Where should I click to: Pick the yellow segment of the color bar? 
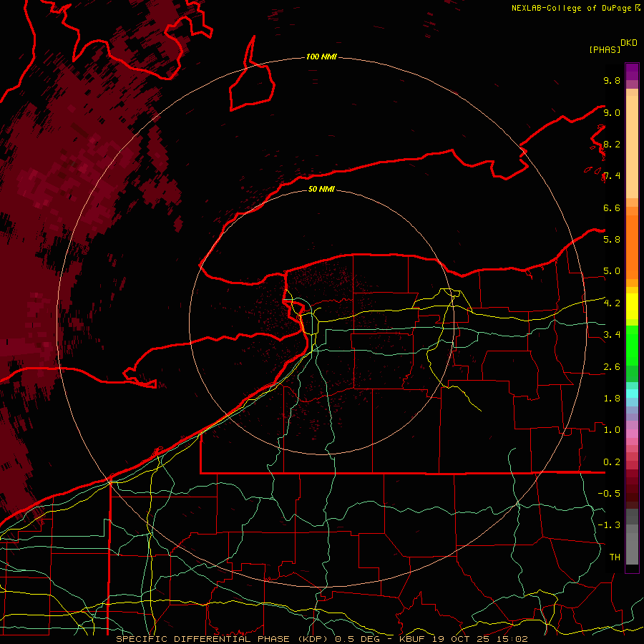coord(632,306)
